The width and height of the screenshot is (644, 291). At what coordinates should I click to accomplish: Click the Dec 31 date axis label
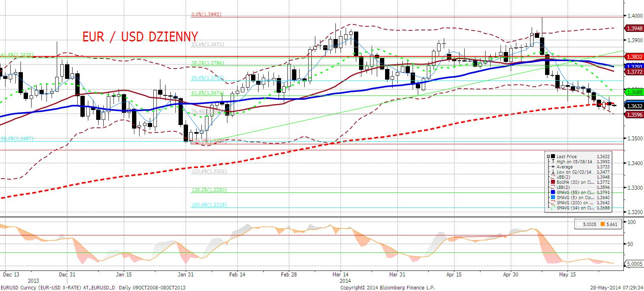click(x=67, y=274)
